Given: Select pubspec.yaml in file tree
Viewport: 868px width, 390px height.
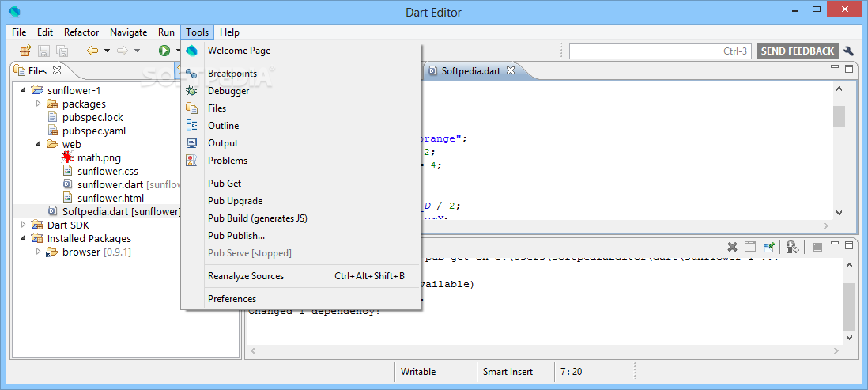Looking at the screenshot, I should pos(94,131).
